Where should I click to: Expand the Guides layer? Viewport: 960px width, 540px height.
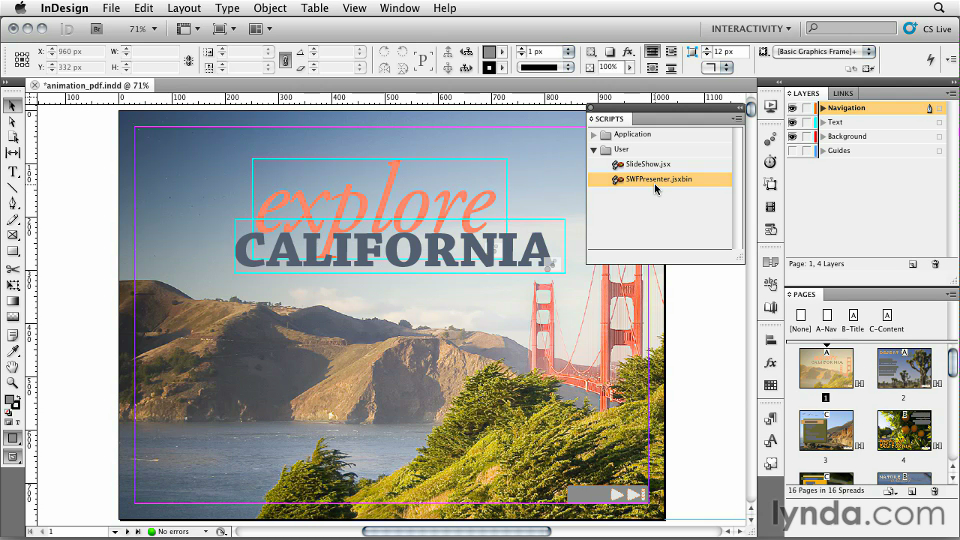tap(823, 151)
